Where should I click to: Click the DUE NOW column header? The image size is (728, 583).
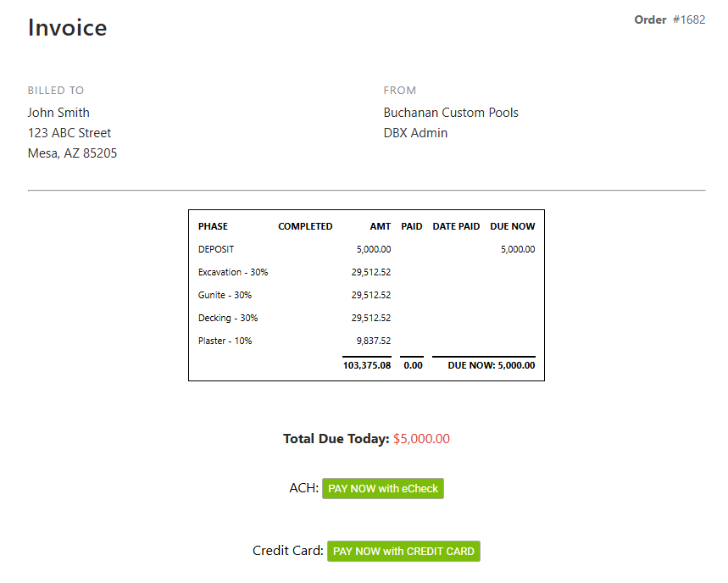tap(513, 226)
